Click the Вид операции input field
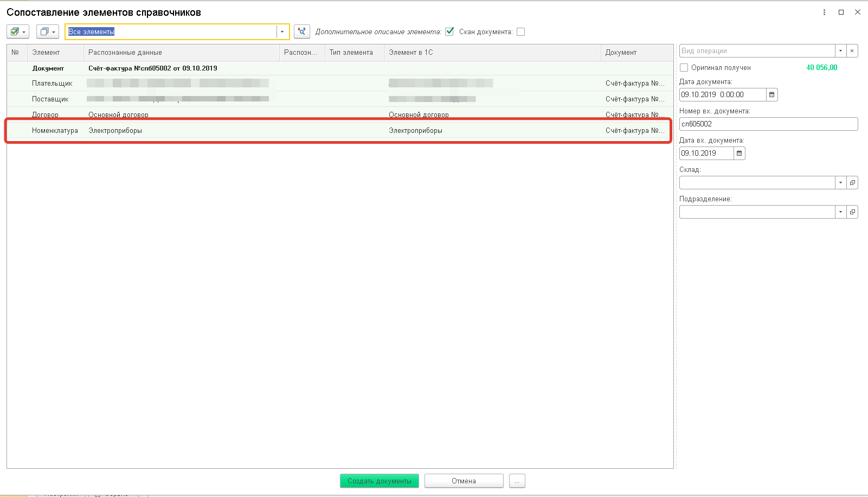Image resolution: width=868 pixels, height=497 pixels. [757, 51]
